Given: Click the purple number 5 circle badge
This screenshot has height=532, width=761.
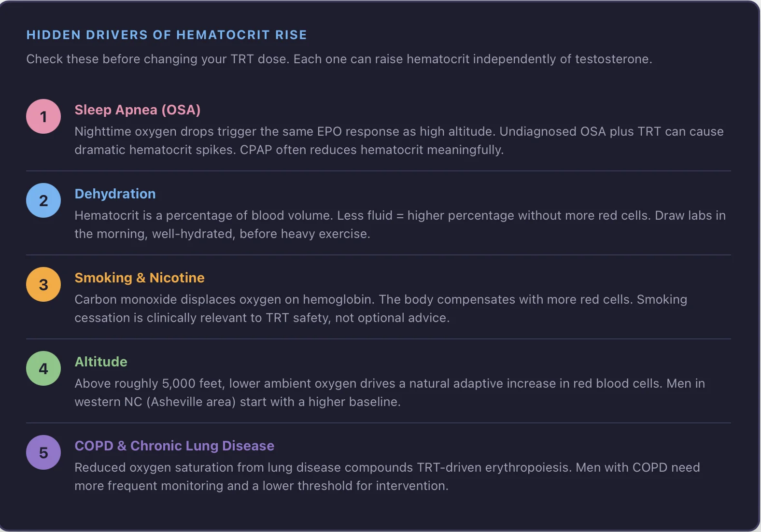Looking at the screenshot, I should click(43, 452).
